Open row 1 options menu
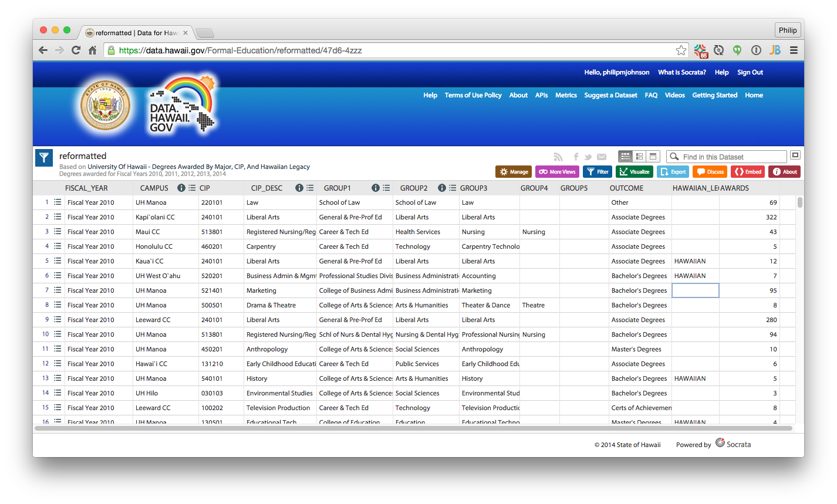The image size is (837, 504). point(58,202)
